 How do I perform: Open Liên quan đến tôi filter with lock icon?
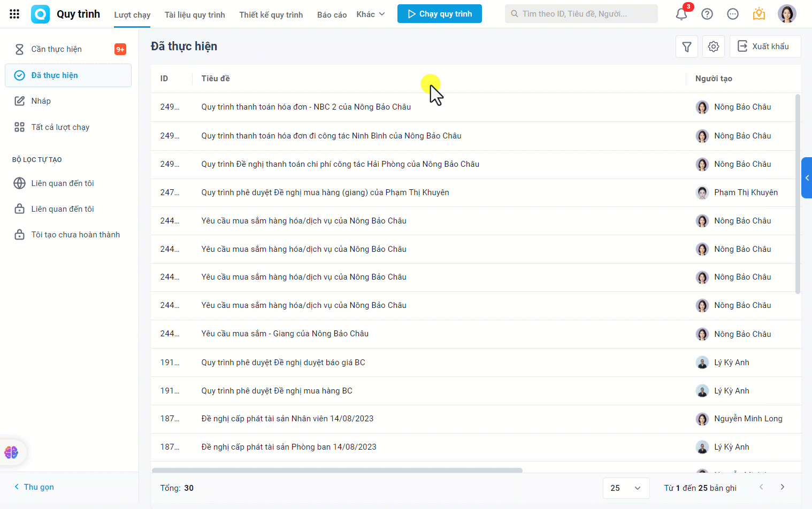[68, 209]
